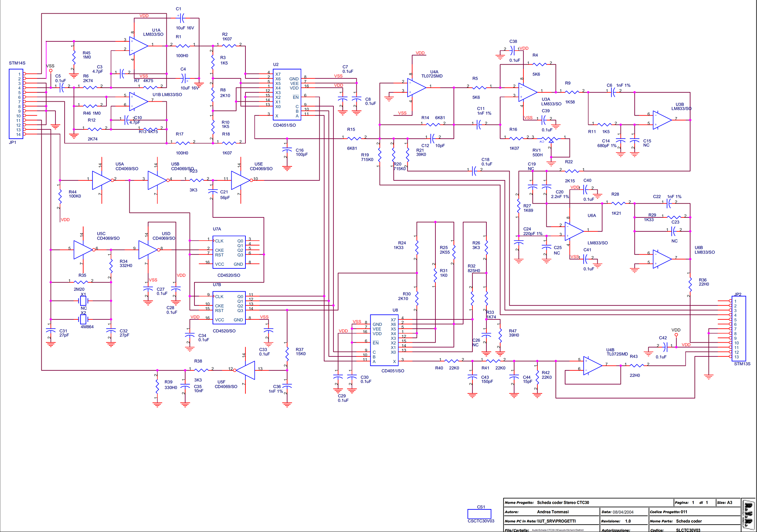Click the U6B LM833 op-amp symbol
This screenshot has width=757, height=532.
click(662, 259)
